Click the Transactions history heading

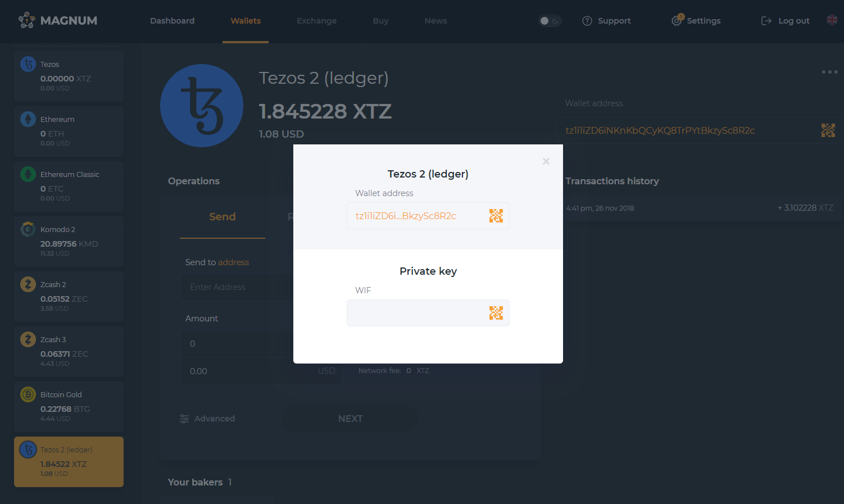tap(612, 181)
